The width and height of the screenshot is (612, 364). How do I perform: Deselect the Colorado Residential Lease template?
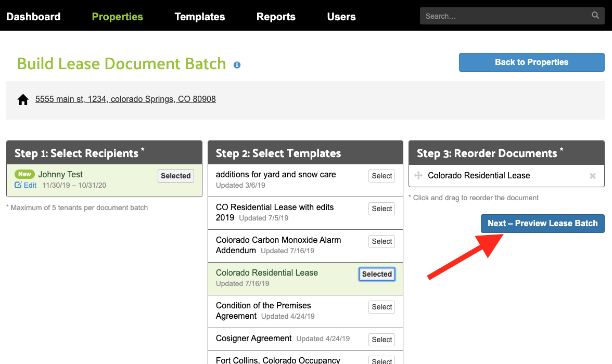pos(377,274)
